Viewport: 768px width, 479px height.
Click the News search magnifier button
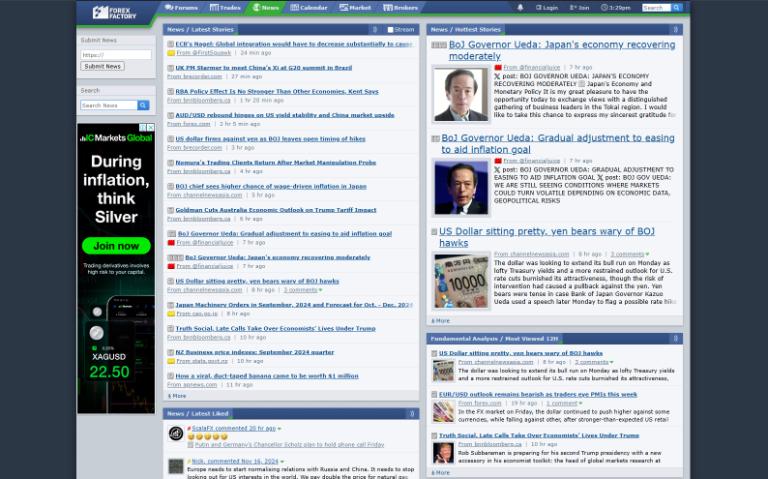point(143,105)
